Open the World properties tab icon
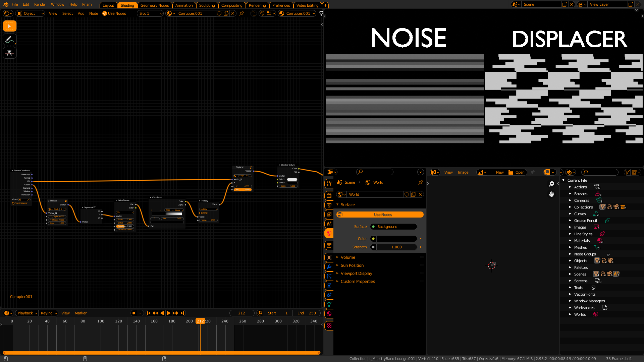Screen dimensions: 644x362 (x=329, y=233)
